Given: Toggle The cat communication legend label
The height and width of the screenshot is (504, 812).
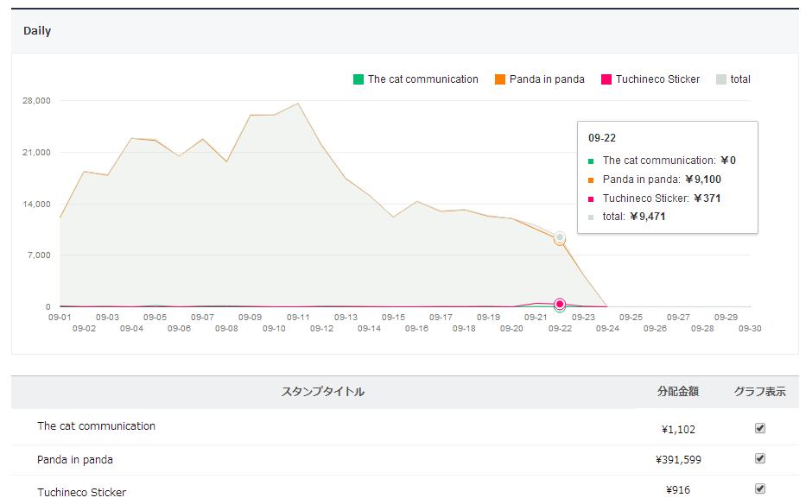Looking at the screenshot, I should (x=422, y=79).
